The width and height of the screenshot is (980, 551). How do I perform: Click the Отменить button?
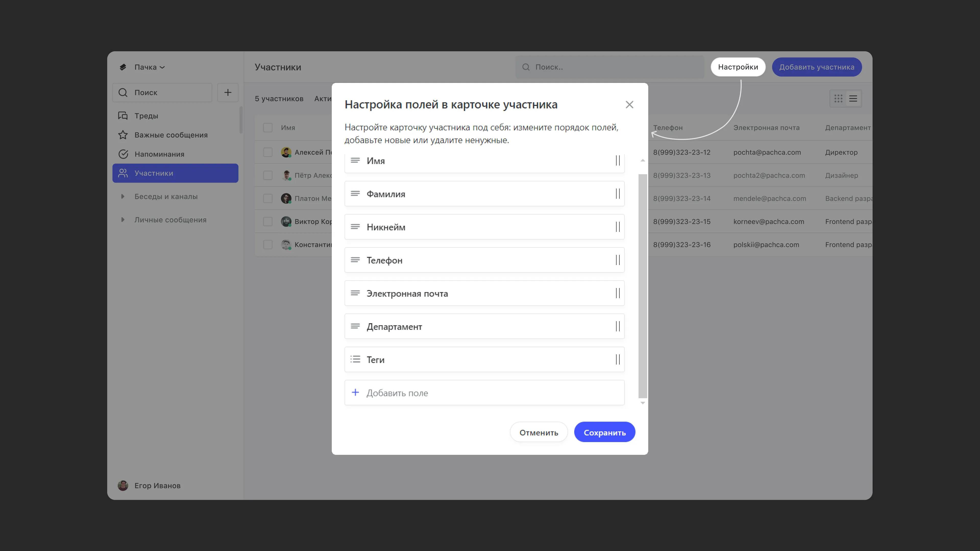[538, 432]
